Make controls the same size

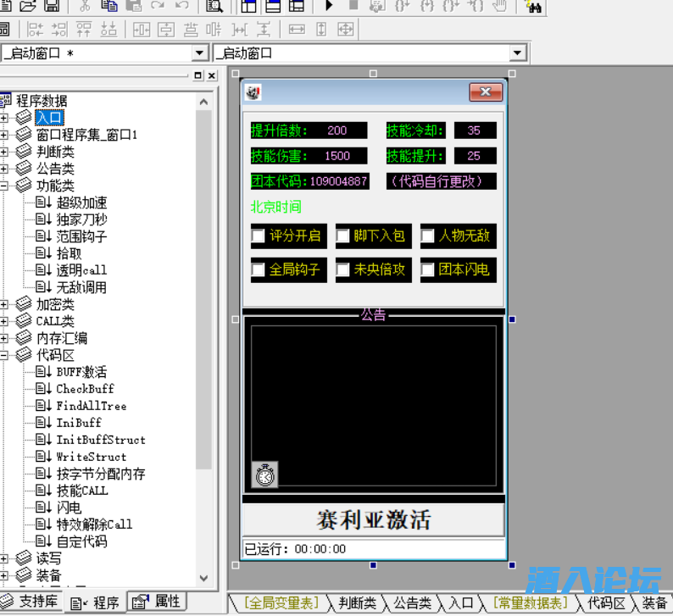[346, 30]
